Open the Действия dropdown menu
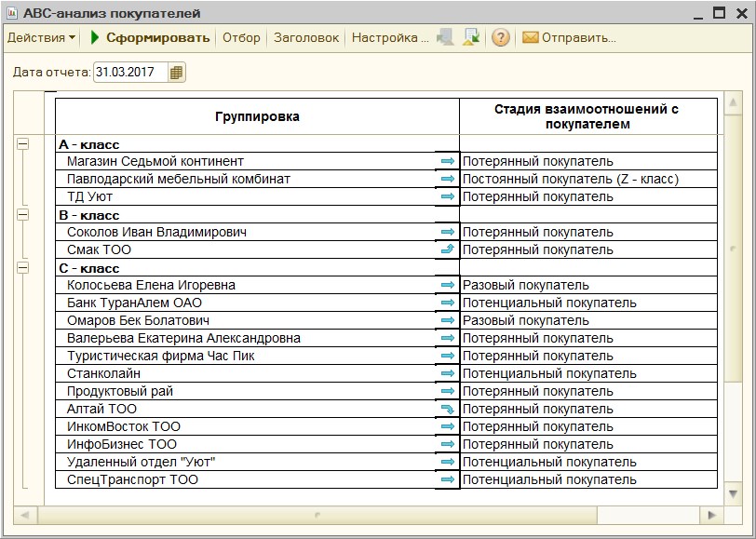 pos(41,38)
